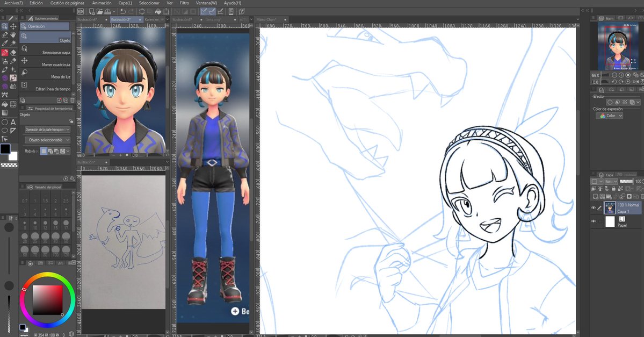Flip canvas horizontally in Navigator

636,82
